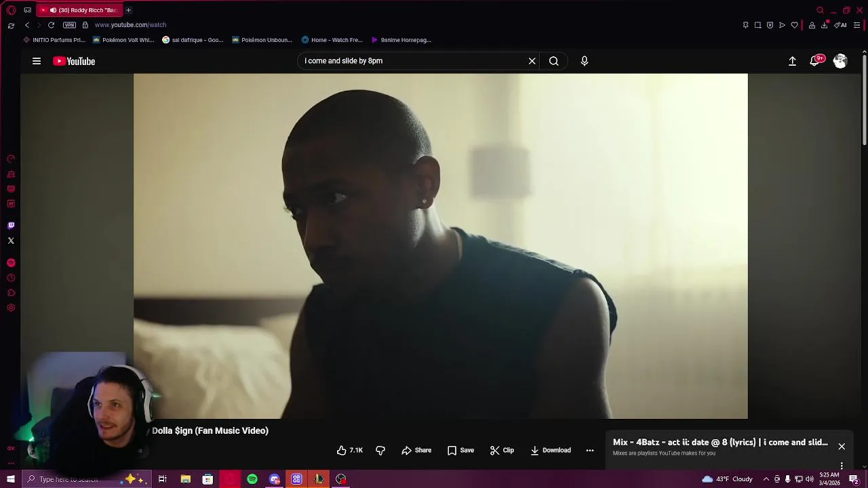Open YouTube notifications bell
This screenshot has width=868, height=488.
(x=816, y=61)
